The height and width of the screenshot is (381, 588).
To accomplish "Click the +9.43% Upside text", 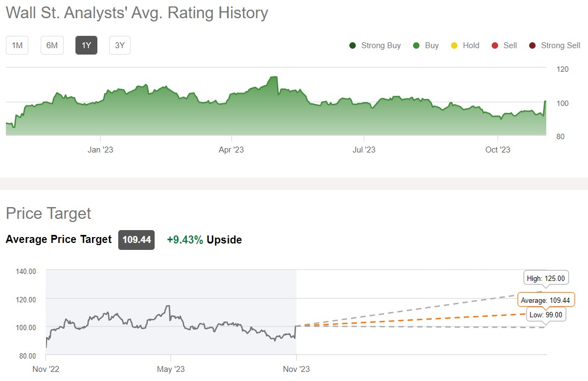I will (x=204, y=240).
